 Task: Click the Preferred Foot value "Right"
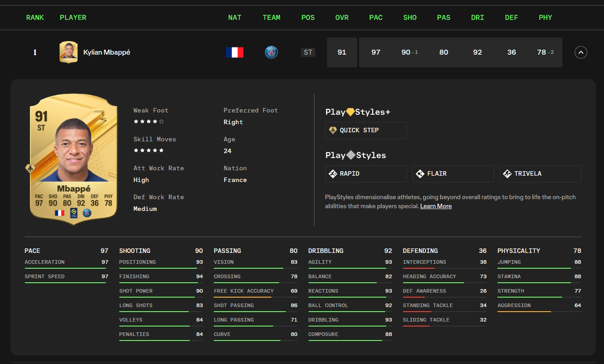[233, 122]
